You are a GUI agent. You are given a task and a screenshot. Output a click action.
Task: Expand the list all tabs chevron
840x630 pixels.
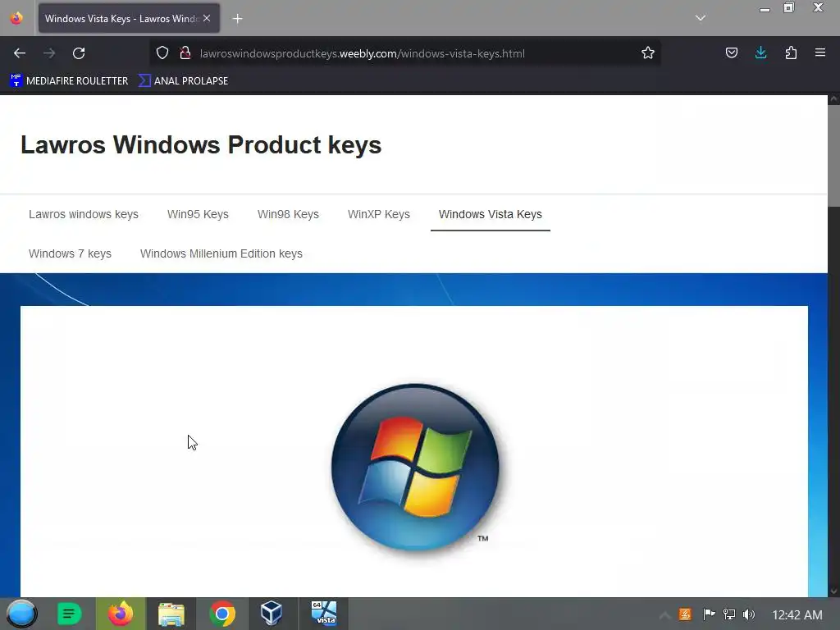pyautogui.click(x=701, y=18)
